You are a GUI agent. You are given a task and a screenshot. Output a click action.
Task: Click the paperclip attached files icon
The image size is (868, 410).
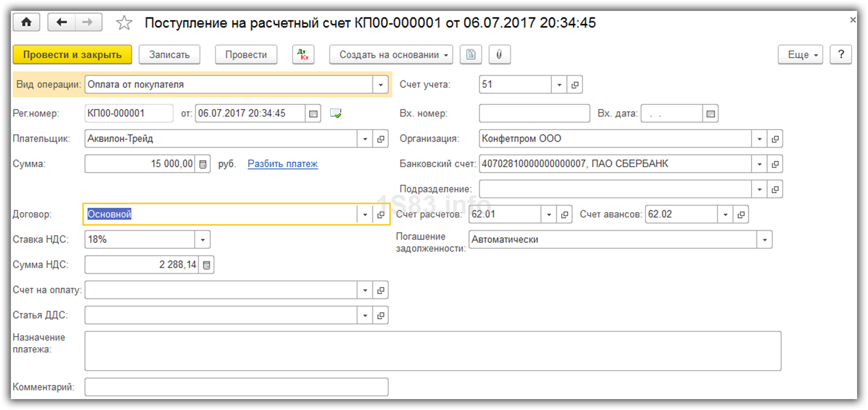pyautogui.click(x=499, y=55)
